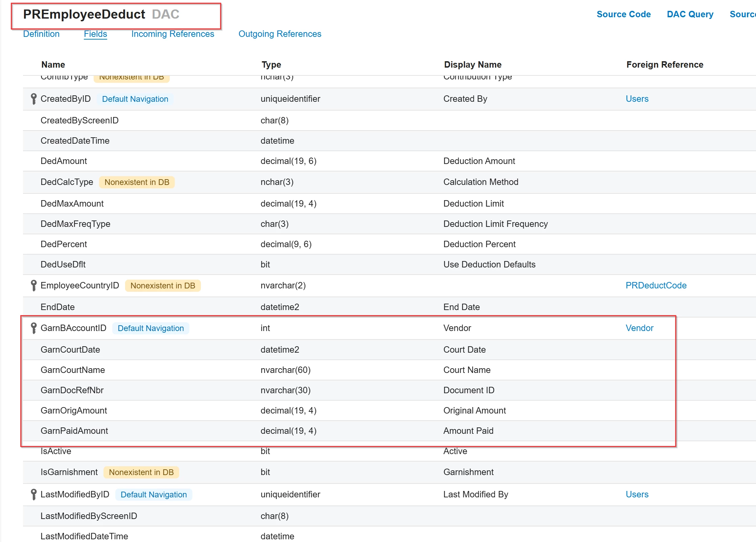Image resolution: width=756 pixels, height=542 pixels.
Task: Click key icon beside EmployeeCountryID
Action: click(x=33, y=285)
